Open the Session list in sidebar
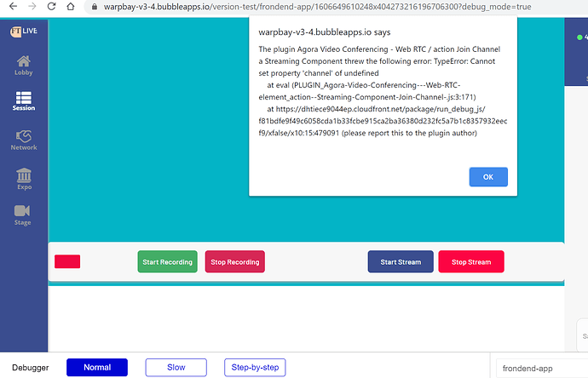The width and height of the screenshot is (588, 378). (24, 101)
